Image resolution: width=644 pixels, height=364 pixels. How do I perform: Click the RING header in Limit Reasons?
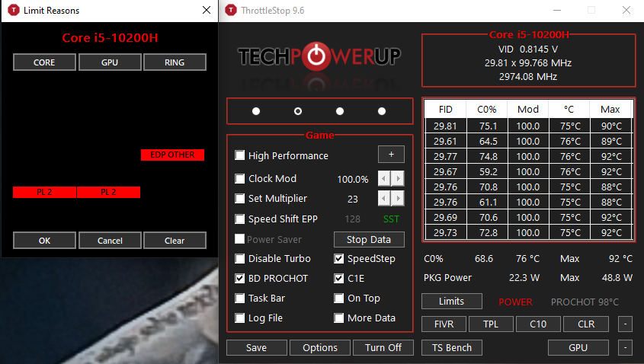click(175, 62)
